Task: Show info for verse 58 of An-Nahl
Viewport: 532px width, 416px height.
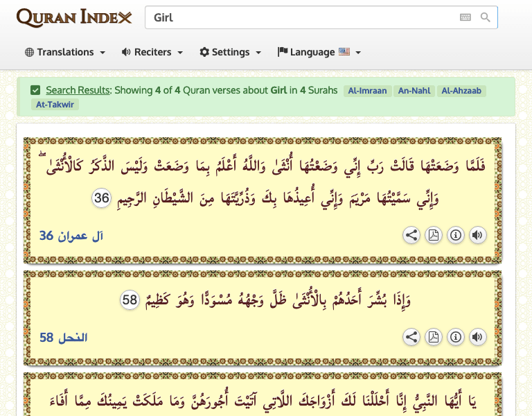Action: coord(456,338)
